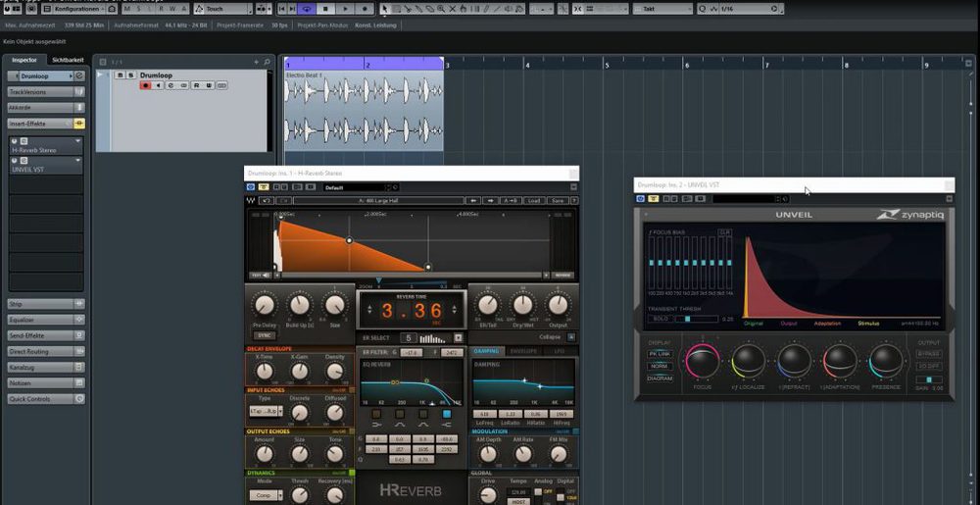Screen dimensions: 980x505
Task: Load previous preset with left arrow in H-Reverb
Action: click(473, 201)
